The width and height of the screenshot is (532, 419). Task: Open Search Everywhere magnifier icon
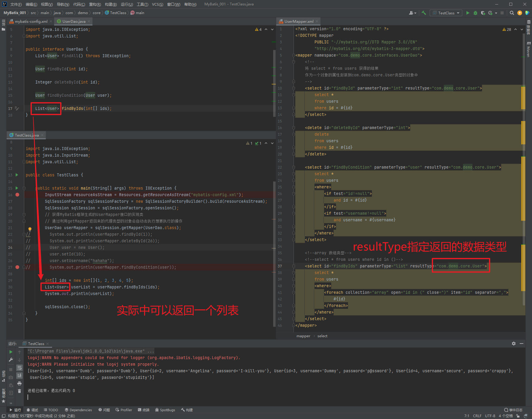[x=512, y=13]
